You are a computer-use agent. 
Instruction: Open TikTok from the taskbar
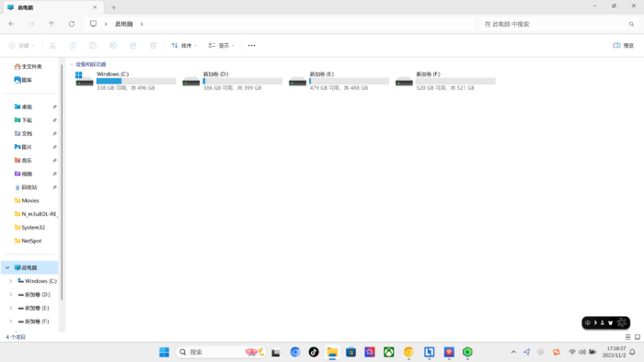pyautogui.click(x=314, y=352)
